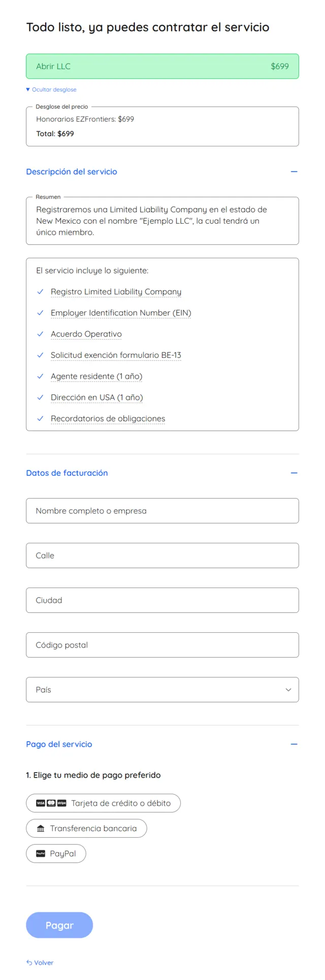Click the bank icon on Transferencia bancaria

pyautogui.click(x=41, y=828)
